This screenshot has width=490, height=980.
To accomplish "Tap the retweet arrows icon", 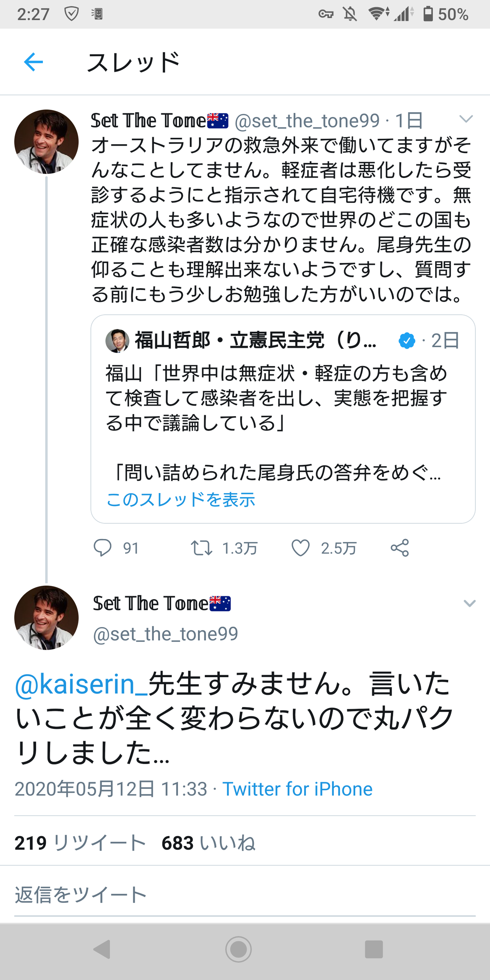I will 201,548.
